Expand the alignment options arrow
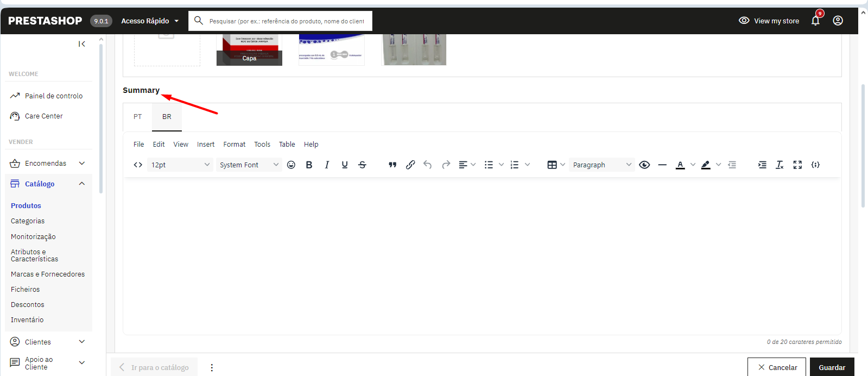 tap(473, 165)
